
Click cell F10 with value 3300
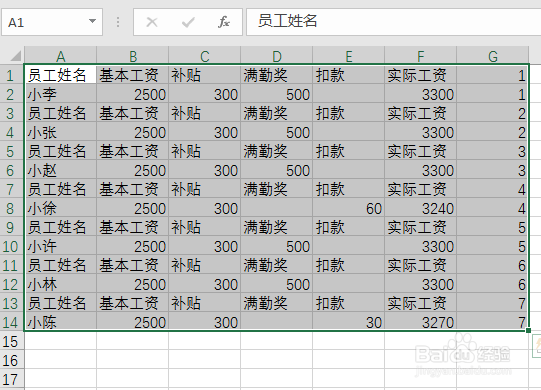(x=421, y=246)
